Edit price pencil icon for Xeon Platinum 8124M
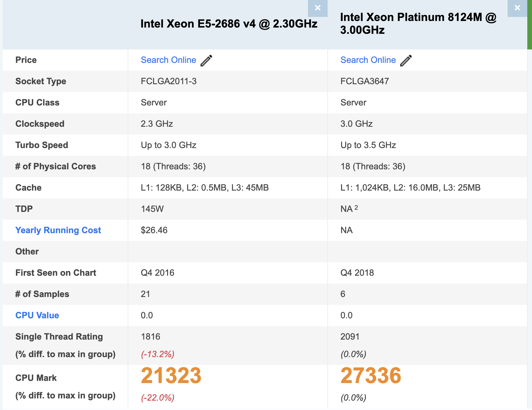Image resolution: width=532 pixels, height=410 pixels. (x=406, y=60)
